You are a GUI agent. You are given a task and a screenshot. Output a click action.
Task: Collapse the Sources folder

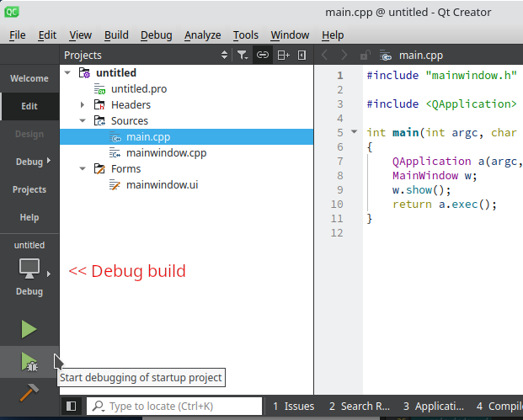(83, 121)
